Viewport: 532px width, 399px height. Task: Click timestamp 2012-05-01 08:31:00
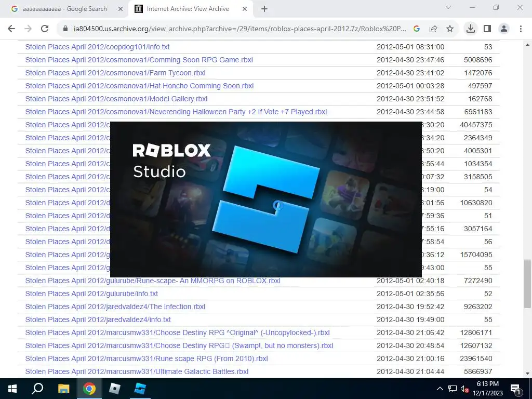pos(410,47)
